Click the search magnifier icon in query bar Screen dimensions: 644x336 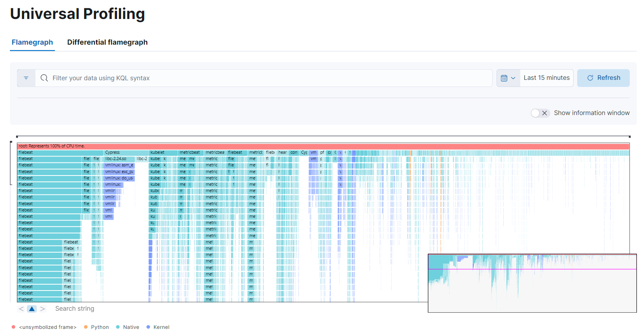coord(44,78)
